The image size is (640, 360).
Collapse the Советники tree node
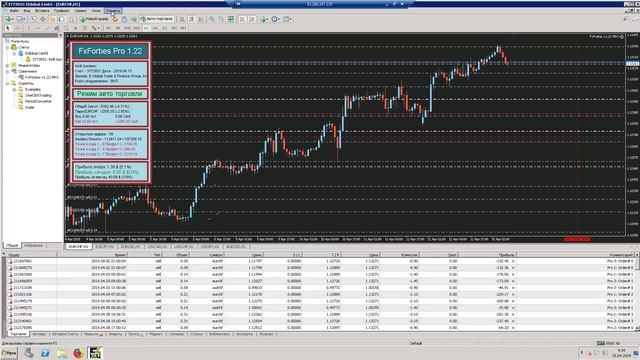coord(7,71)
